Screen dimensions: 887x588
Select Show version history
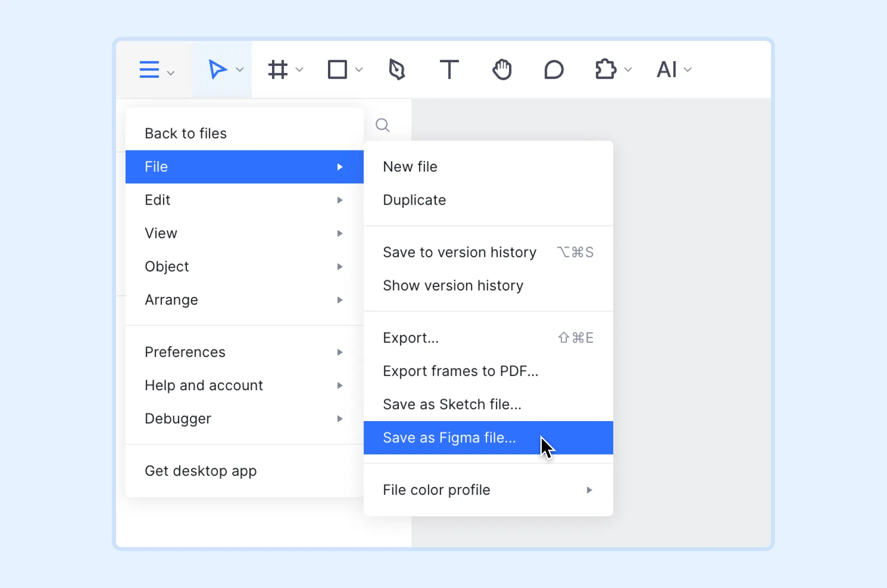(489, 286)
